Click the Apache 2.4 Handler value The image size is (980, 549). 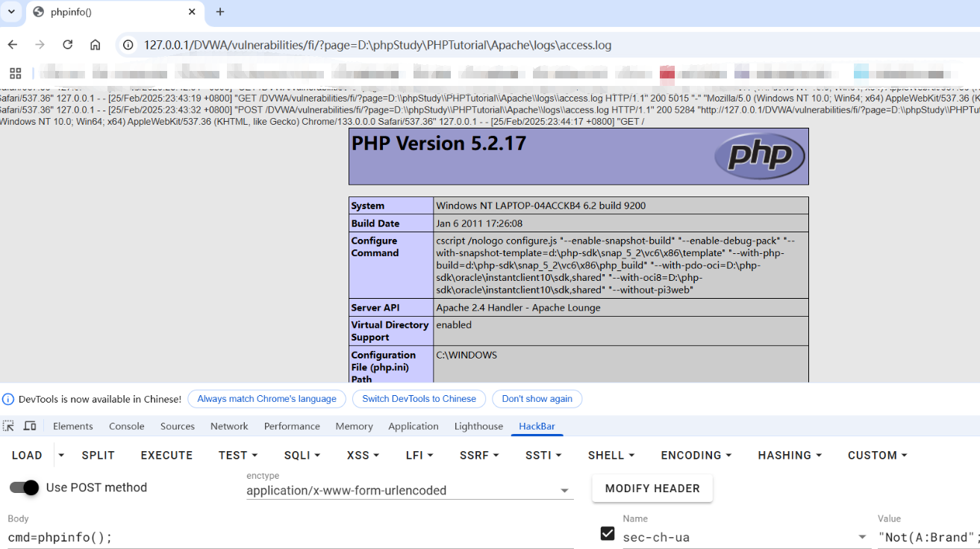click(x=518, y=308)
